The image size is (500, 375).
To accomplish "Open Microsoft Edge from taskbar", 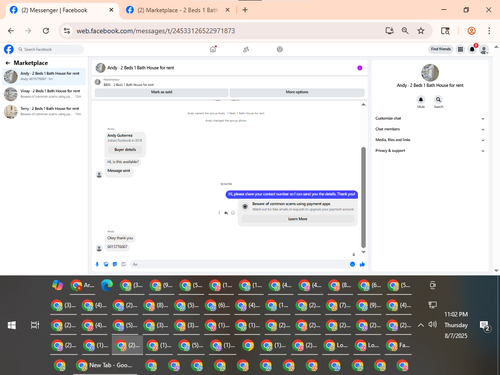I will (107, 285).
